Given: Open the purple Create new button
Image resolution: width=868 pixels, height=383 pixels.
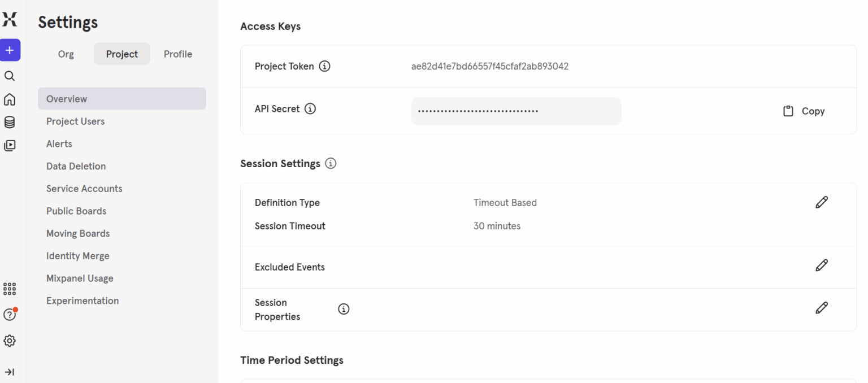Looking at the screenshot, I should (10, 50).
